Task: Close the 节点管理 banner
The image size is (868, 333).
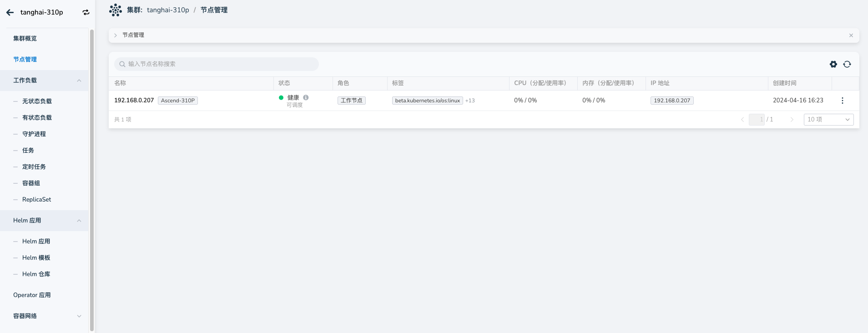Action: click(851, 35)
